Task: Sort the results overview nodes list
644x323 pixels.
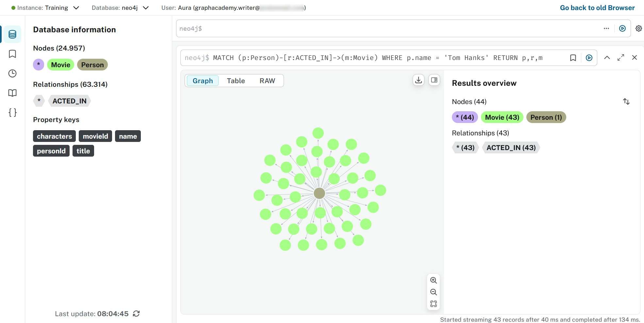Action: (626, 101)
